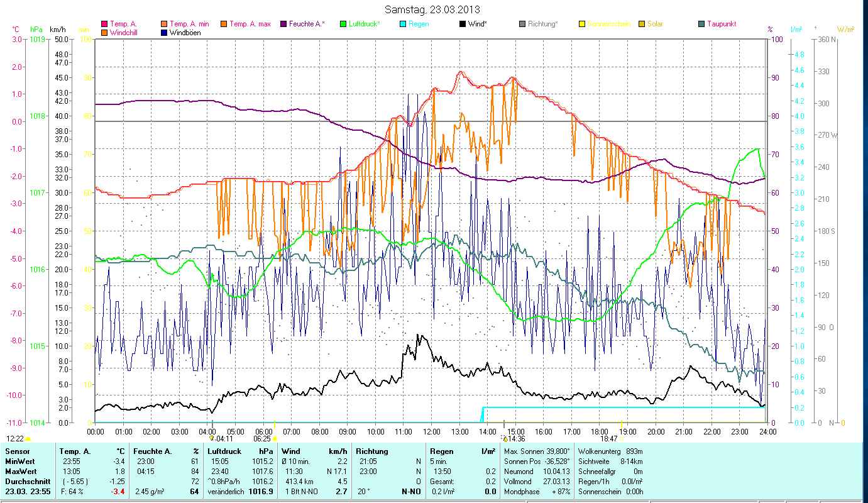Click the dark blue Windböen legend square
The image size is (868, 503).
[x=164, y=33]
